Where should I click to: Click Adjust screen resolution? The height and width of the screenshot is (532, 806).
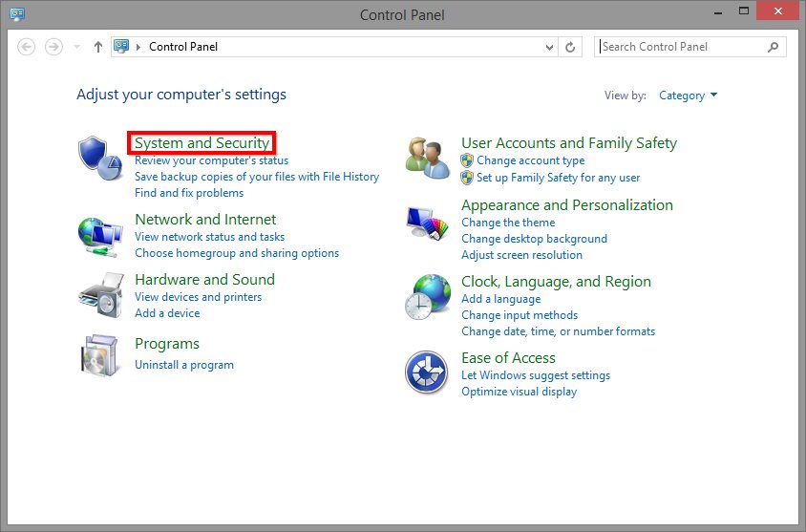pyautogui.click(x=521, y=255)
